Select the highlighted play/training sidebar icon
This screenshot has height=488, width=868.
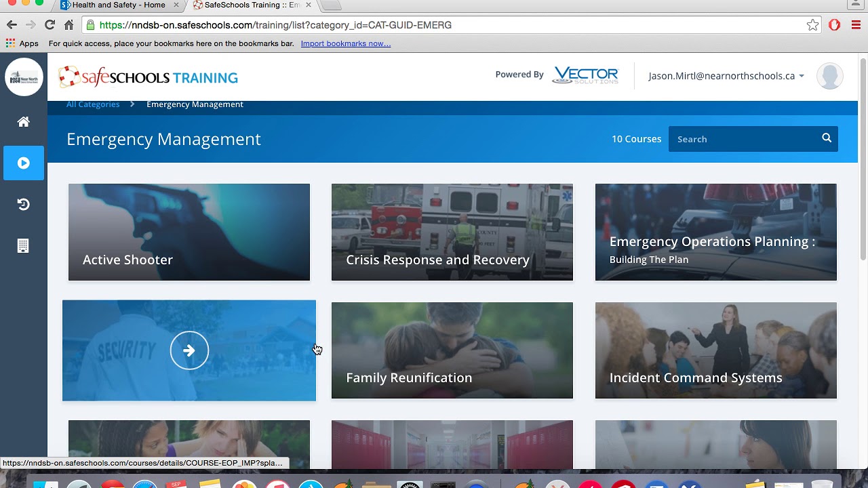pos(24,163)
